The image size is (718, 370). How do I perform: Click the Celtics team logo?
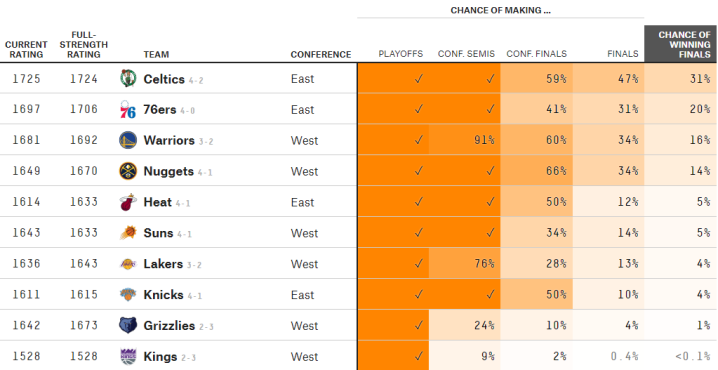point(128,79)
